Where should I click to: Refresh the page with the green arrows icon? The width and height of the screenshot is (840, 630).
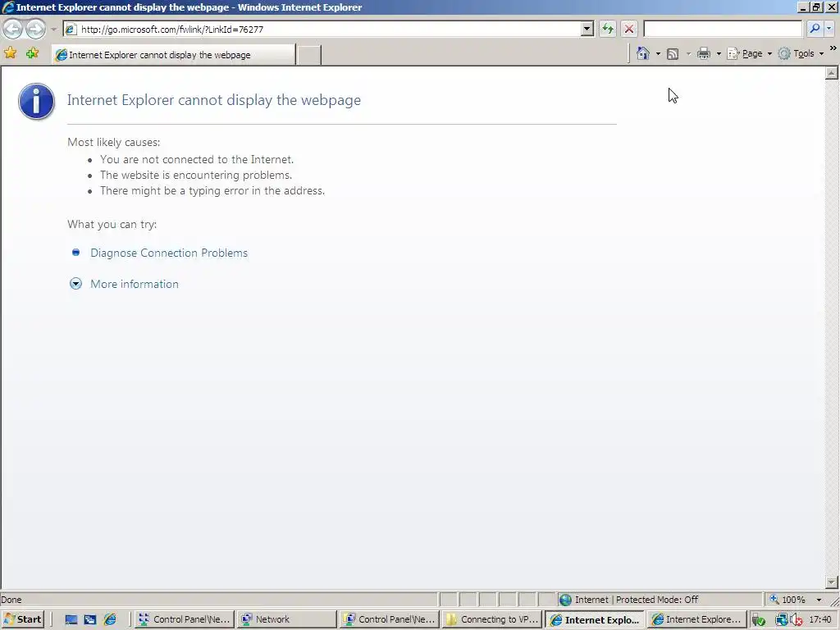608,29
